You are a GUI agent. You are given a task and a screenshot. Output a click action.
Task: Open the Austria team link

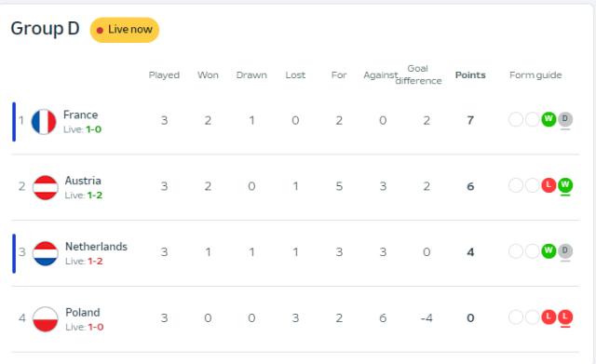83,181
